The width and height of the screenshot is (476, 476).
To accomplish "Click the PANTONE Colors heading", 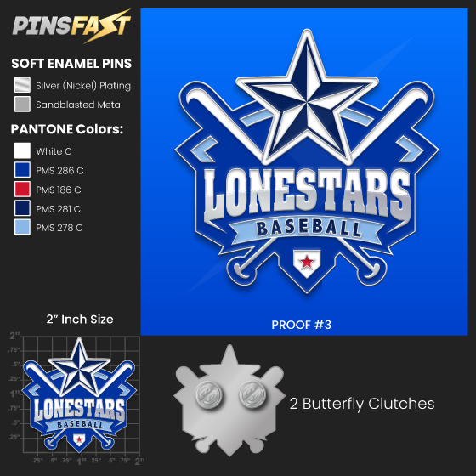I will click(67, 129).
